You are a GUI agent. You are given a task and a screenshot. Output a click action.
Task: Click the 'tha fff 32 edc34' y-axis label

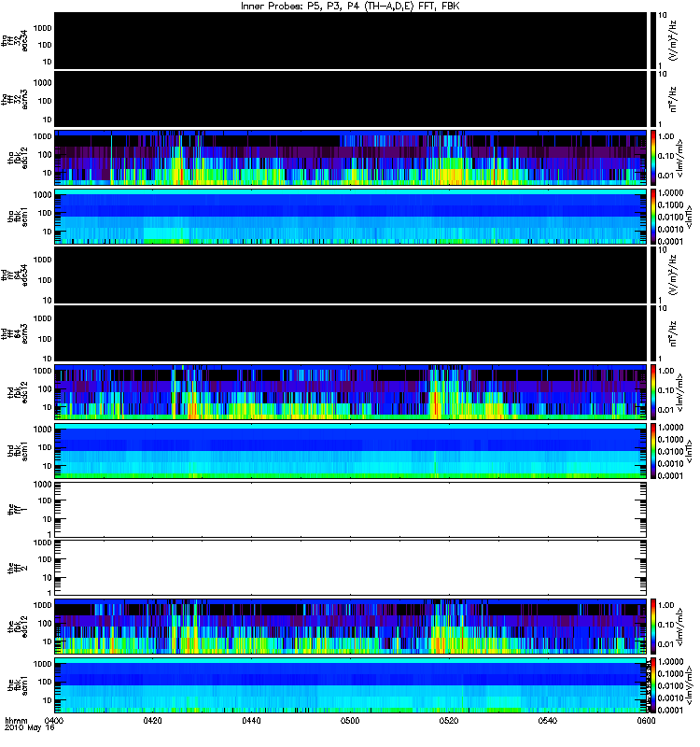pyautogui.click(x=14, y=40)
